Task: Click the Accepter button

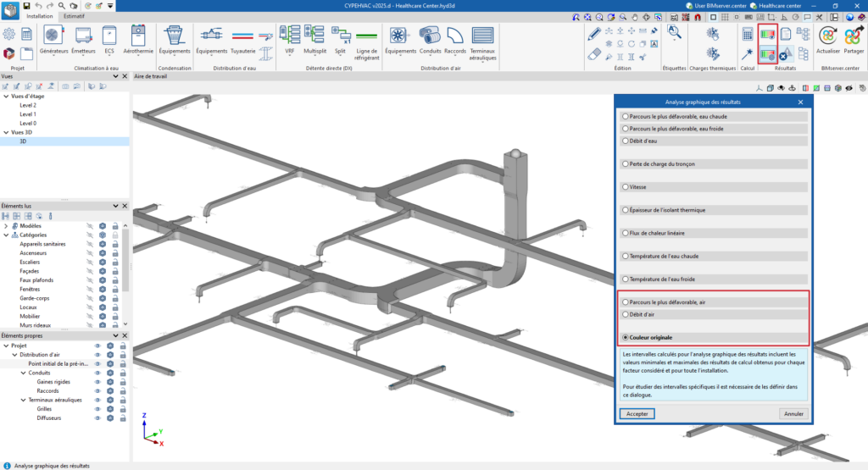Action: click(x=637, y=414)
